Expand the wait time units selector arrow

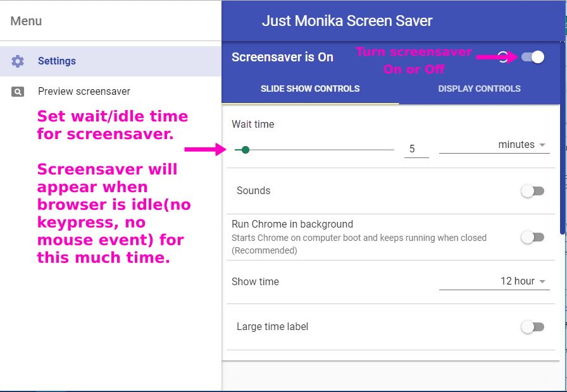(x=543, y=145)
